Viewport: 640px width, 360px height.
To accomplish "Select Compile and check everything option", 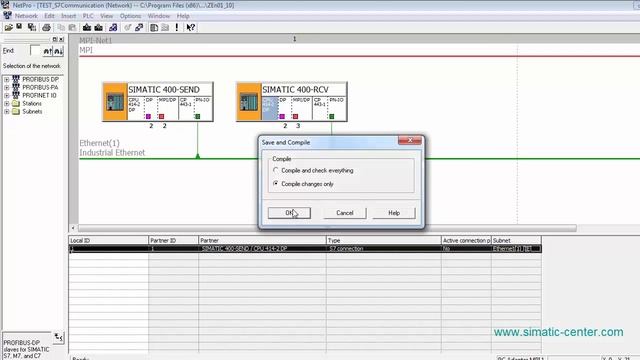I will [276, 170].
